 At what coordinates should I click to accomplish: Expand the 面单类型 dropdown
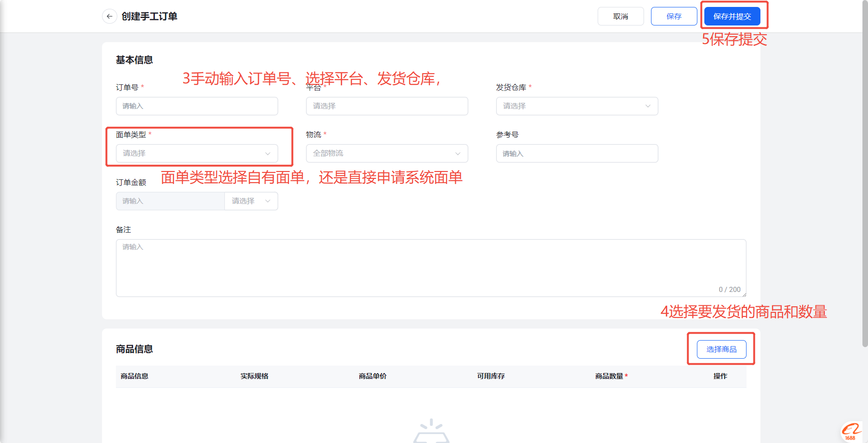tap(197, 153)
